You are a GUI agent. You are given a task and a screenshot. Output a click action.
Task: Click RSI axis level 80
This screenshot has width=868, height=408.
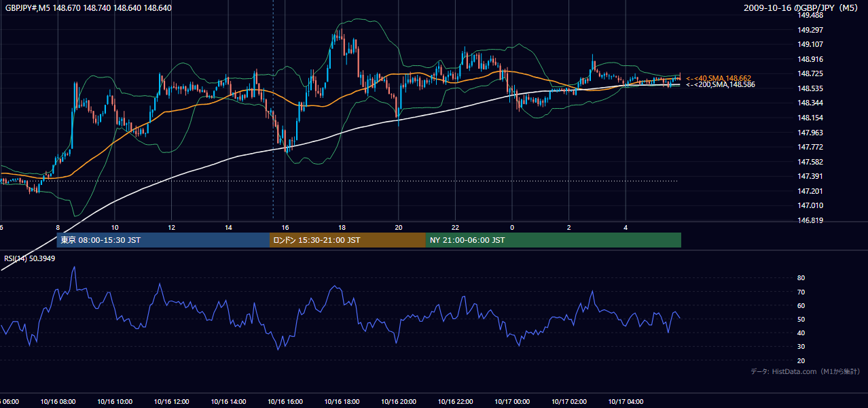801,278
